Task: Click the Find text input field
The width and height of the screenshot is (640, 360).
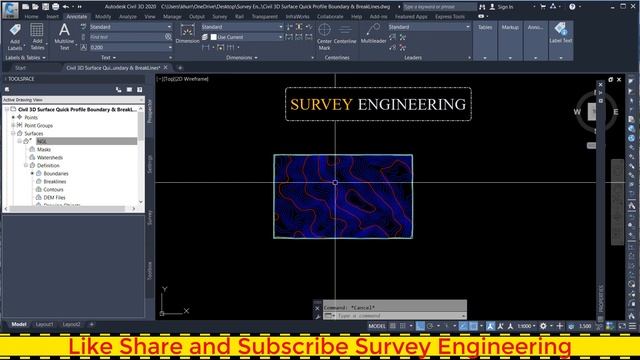Action: pyautogui.click(x=127, y=37)
